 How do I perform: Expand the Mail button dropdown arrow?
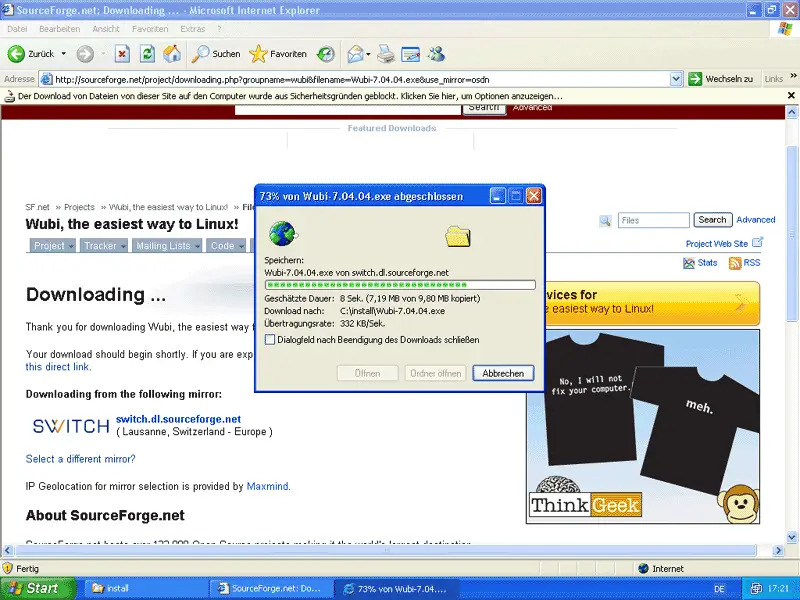point(368,54)
